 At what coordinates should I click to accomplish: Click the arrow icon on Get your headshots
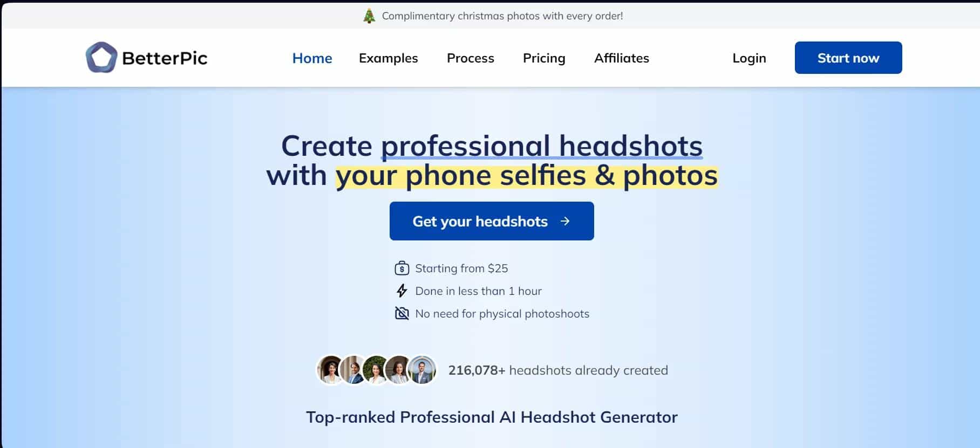click(565, 221)
